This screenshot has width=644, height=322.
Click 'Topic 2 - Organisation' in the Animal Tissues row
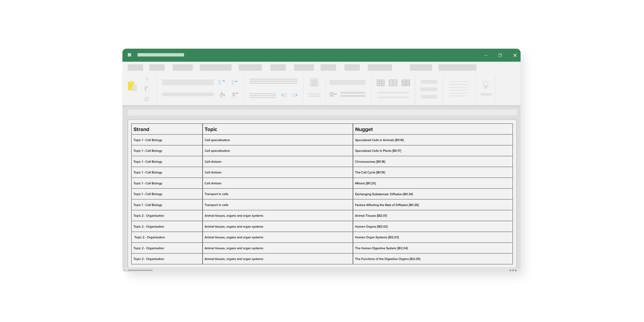click(167, 215)
